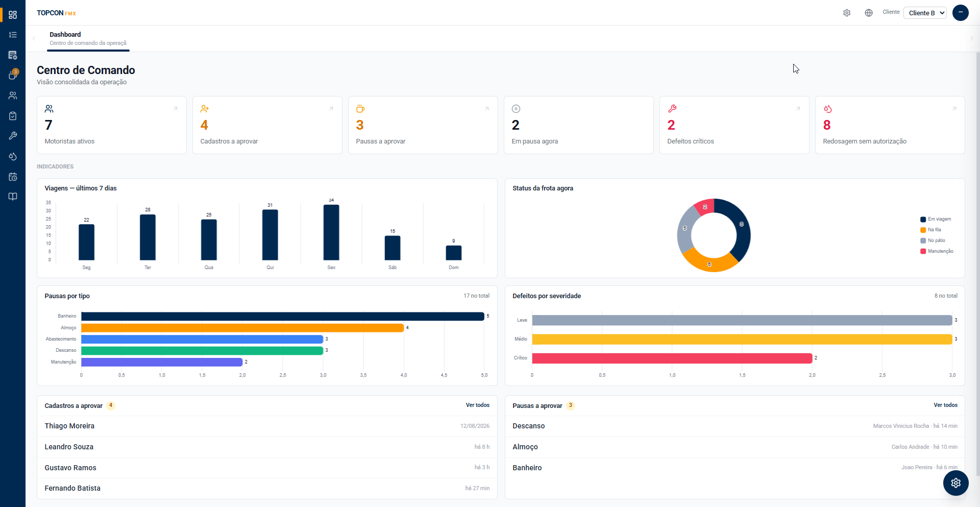
Task: Click the '8 no total' label
Action: coord(946,296)
